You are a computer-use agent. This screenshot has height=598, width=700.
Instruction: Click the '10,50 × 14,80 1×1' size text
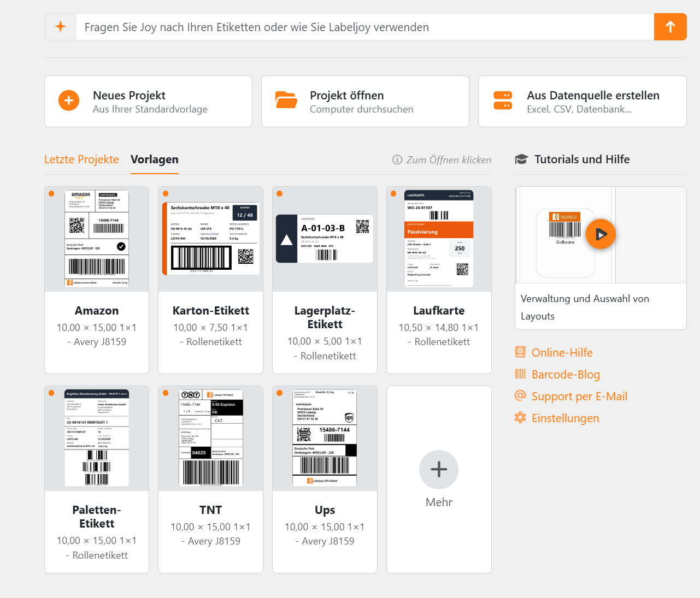click(439, 328)
